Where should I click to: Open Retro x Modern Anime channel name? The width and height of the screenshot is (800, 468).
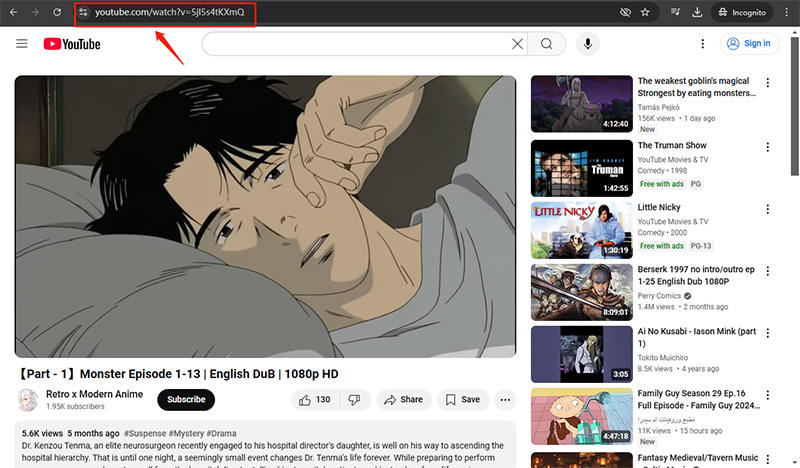pos(94,394)
